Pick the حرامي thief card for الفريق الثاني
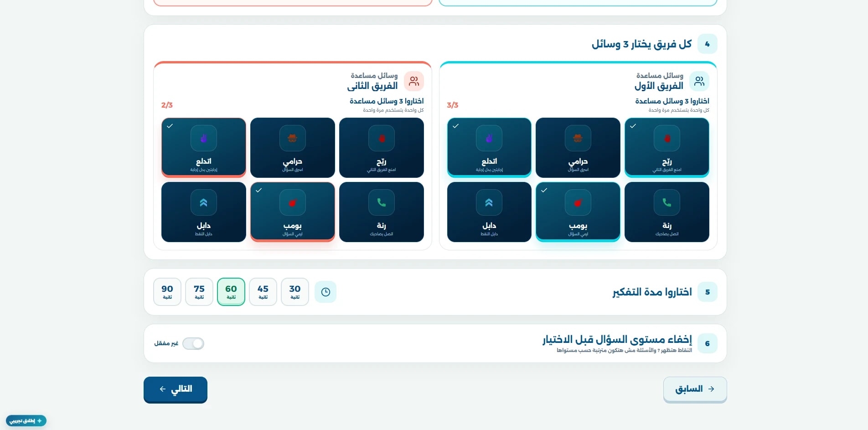The width and height of the screenshot is (868, 430). pyautogui.click(x=293, y=148)
